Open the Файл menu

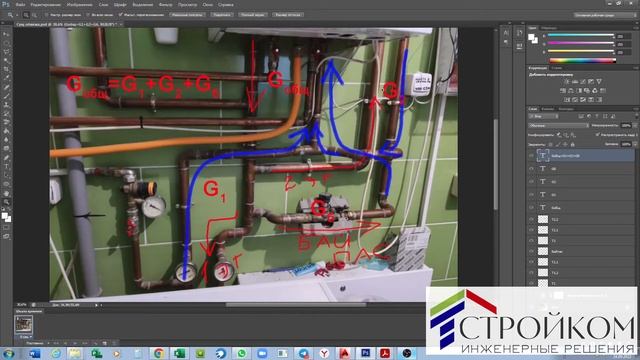click(x=20, y=4)
